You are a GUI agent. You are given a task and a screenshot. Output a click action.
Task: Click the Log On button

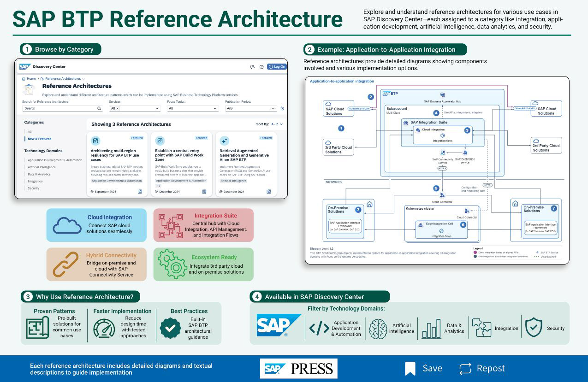click(x=277, y=66)
